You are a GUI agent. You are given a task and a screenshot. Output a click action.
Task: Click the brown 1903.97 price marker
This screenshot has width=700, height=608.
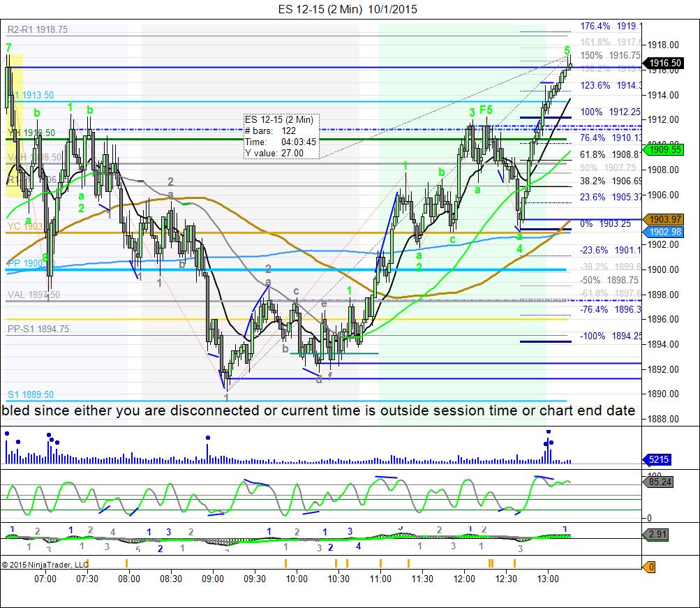tap(664, 219)
